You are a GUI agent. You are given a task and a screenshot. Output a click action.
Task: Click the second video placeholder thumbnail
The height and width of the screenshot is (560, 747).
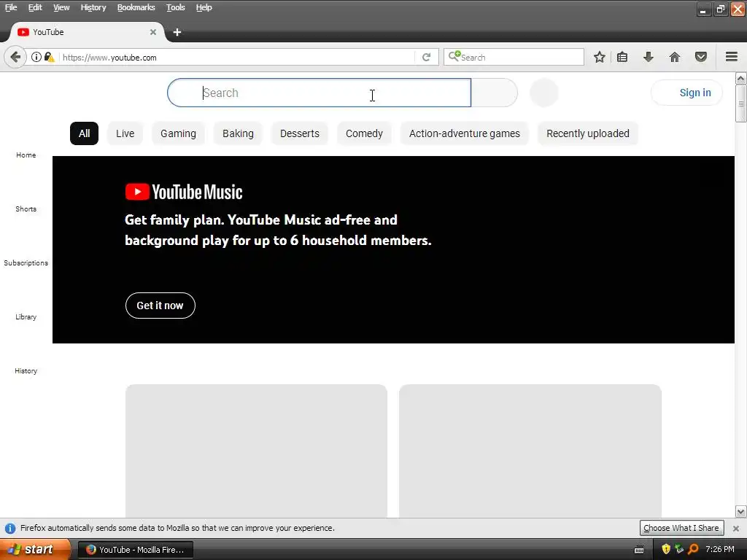pos(530,451)
